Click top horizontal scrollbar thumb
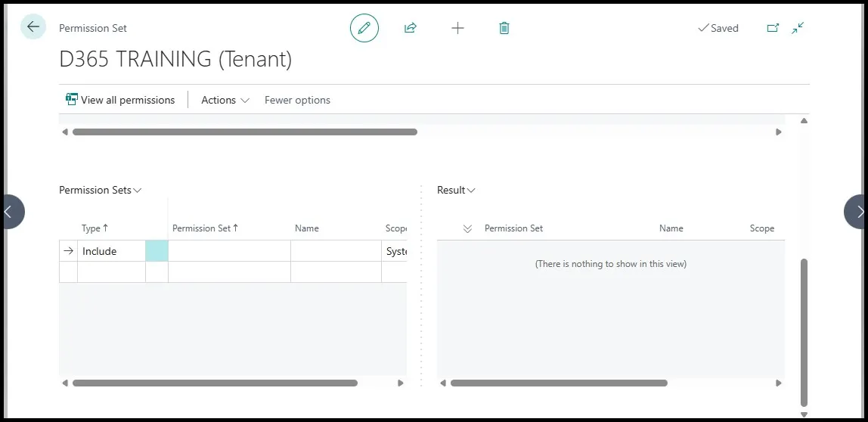868x422 pixels. [245, 132]
